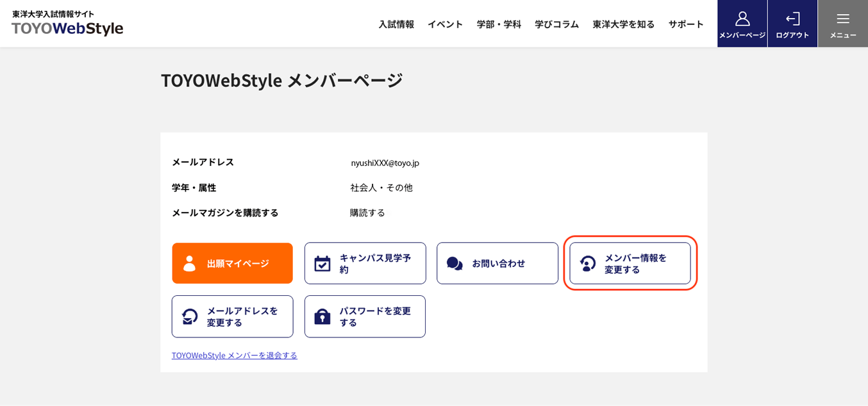Open the 学部・学科 menu
The height and width of the screenshot is (406, 868).
pos(499,24)
